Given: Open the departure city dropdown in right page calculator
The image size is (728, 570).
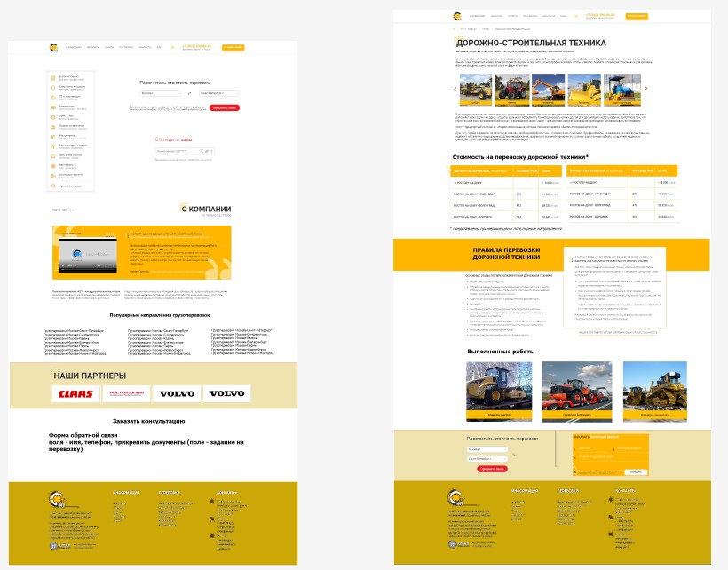Looking at the screenshot, I should [x=486, y=450].
